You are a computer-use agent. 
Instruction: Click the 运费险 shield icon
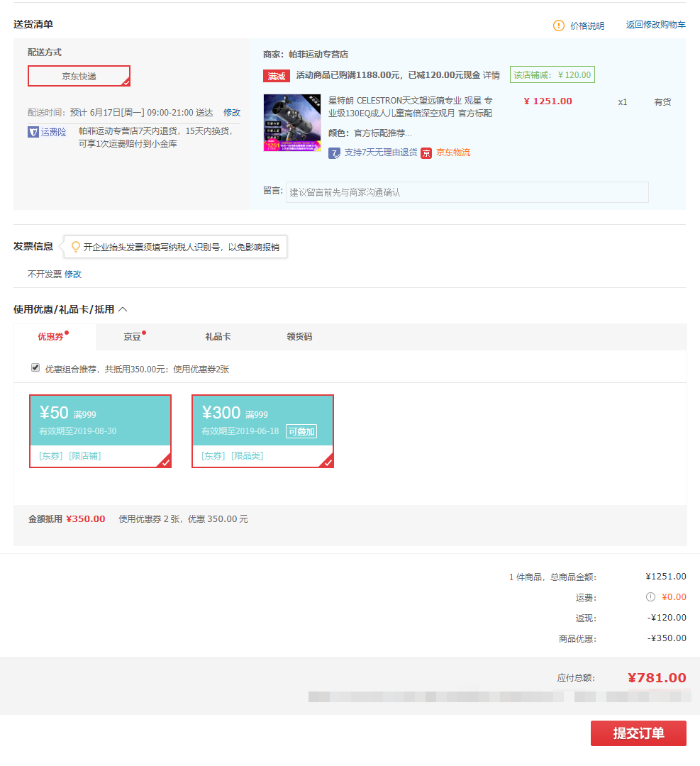coord(33,132)
